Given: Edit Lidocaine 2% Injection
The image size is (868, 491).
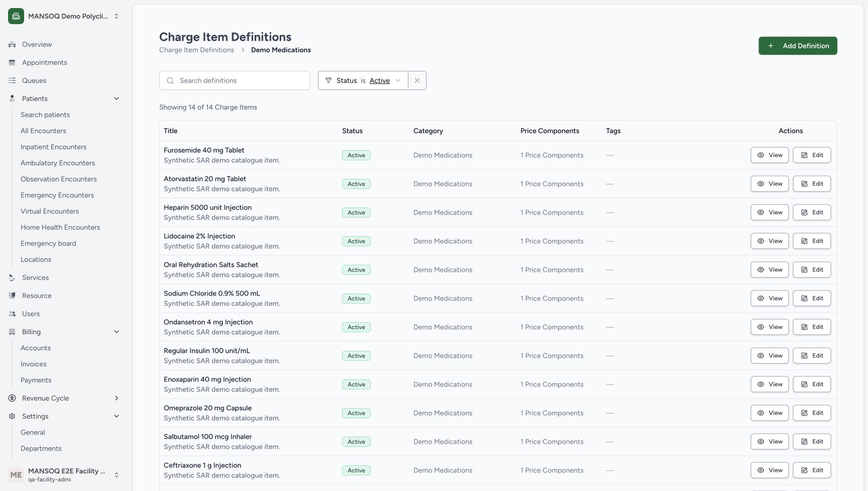Looking at the screenshot, I should 812,241.
